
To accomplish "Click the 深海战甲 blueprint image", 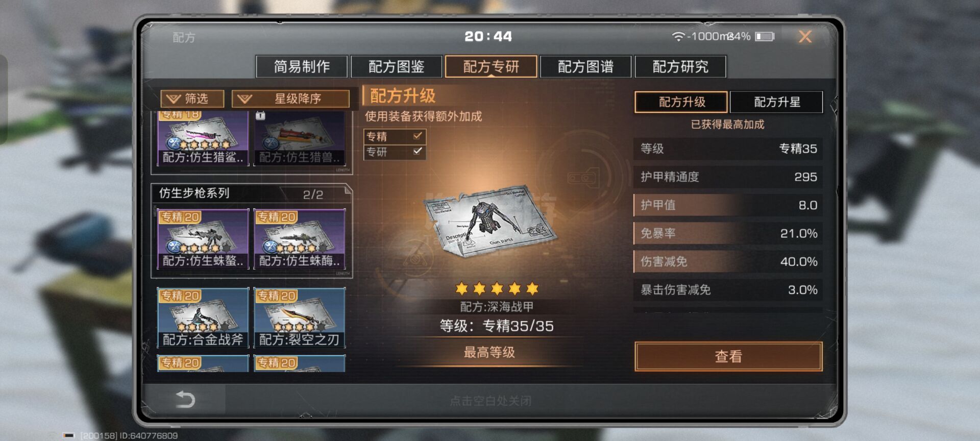I will [x=489, y=222].
